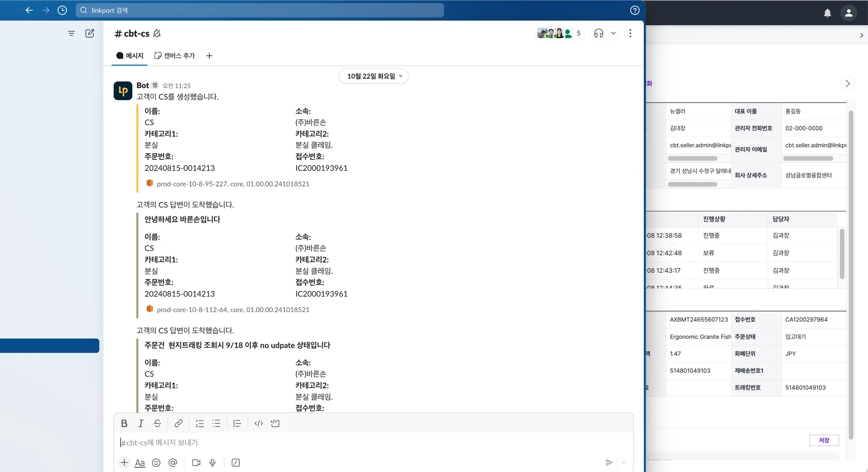Viewport: 868px width, 472px height.
Task: Toggle text formatting toolbar with Aa
Action: [x=140, y=463]
